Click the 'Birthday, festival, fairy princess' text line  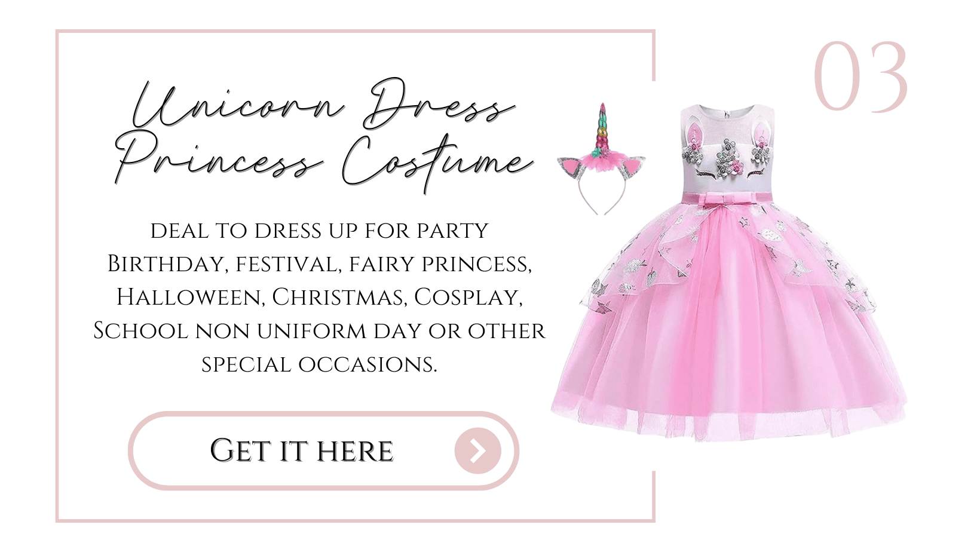320,264
